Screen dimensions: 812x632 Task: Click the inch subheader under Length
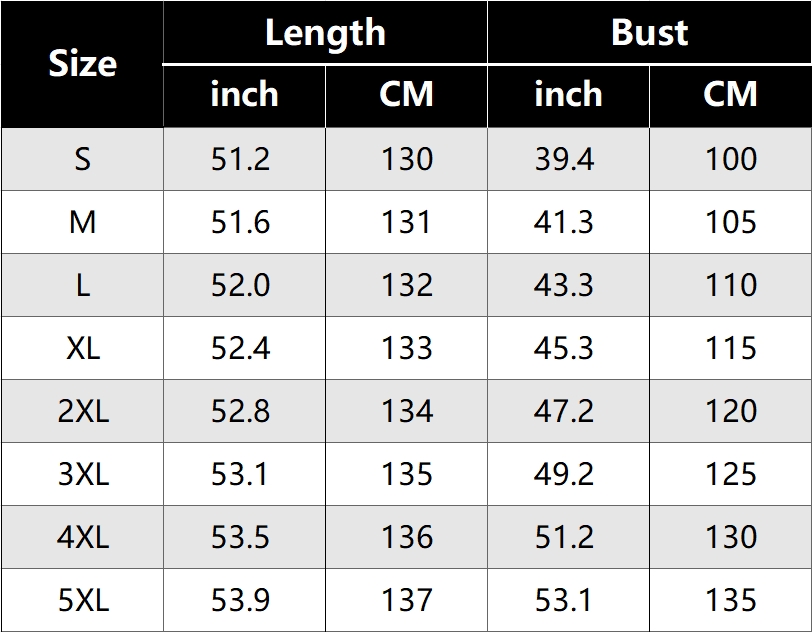click(x=244, y=95)
